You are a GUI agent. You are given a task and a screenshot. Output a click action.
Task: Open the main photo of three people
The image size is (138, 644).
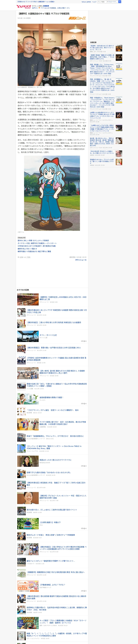52,55
